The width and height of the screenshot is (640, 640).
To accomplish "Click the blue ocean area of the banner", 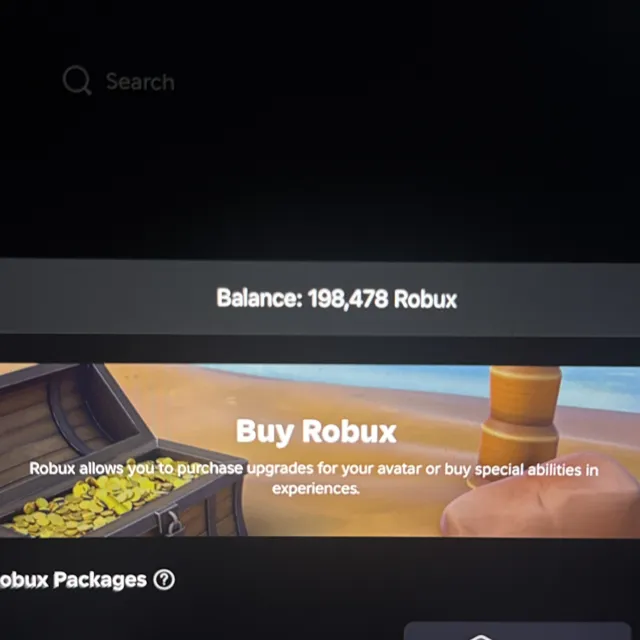I will point(408,378).
